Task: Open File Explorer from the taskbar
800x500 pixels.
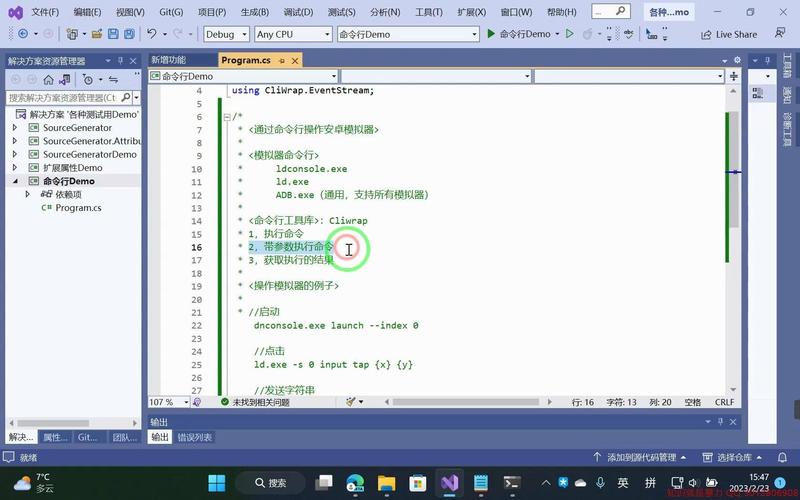Action: click(x=385, y=483)
